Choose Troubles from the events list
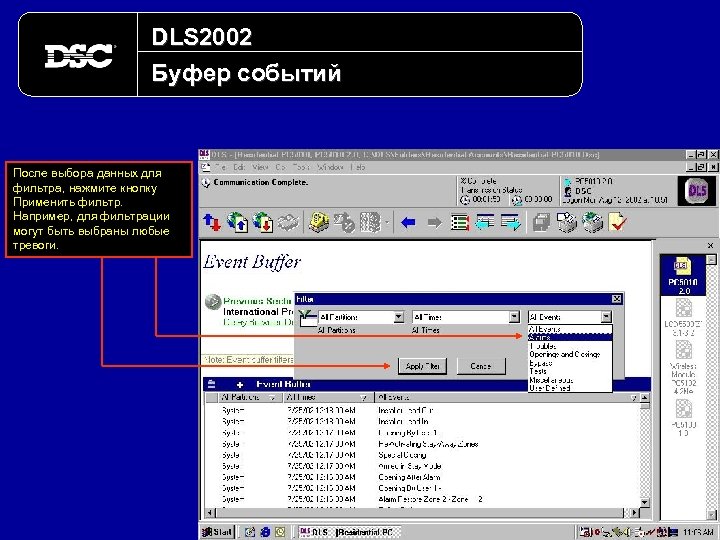The height and width of the screenshot is (540, 720). click(x=570, y=346)
